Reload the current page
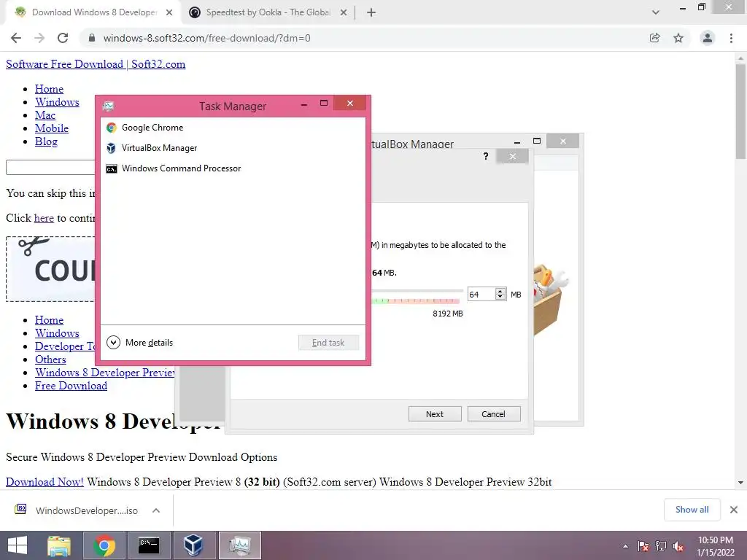 tap(63, 38)
